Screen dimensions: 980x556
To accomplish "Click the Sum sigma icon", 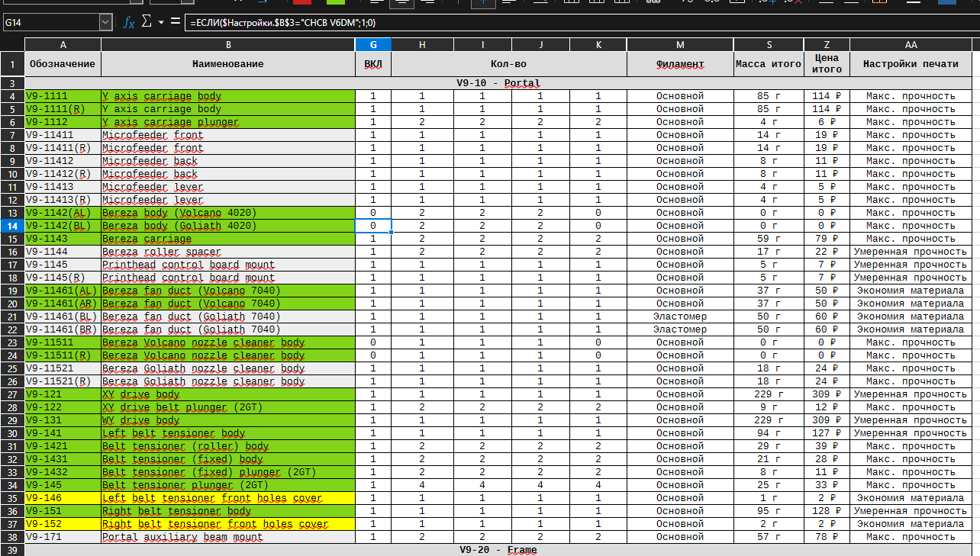I will [147, 23].
